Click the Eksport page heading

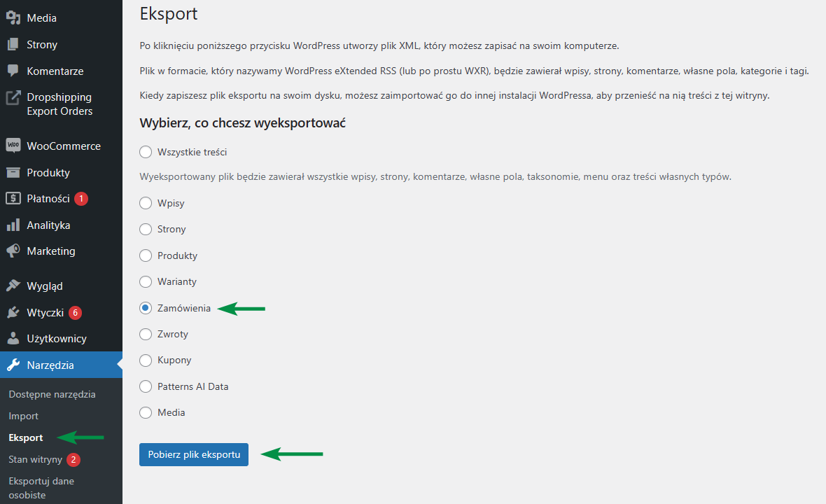[169, 14]
